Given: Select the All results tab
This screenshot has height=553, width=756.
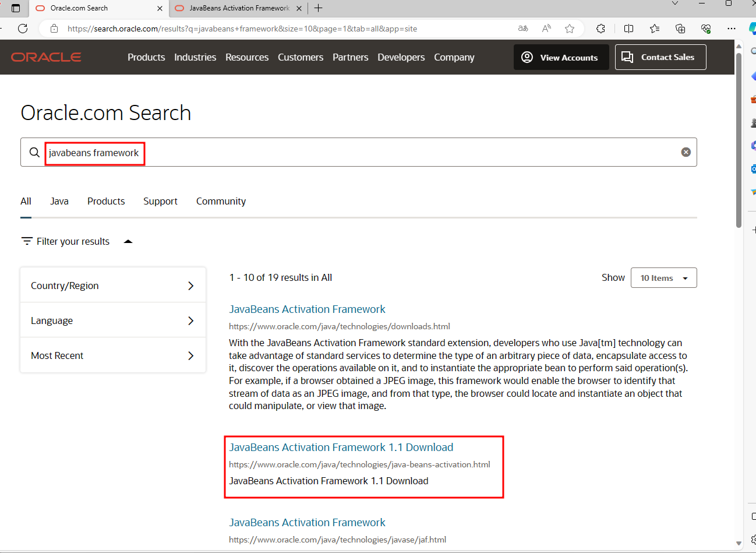Looking at the screenshot, I should pos(26,201).
